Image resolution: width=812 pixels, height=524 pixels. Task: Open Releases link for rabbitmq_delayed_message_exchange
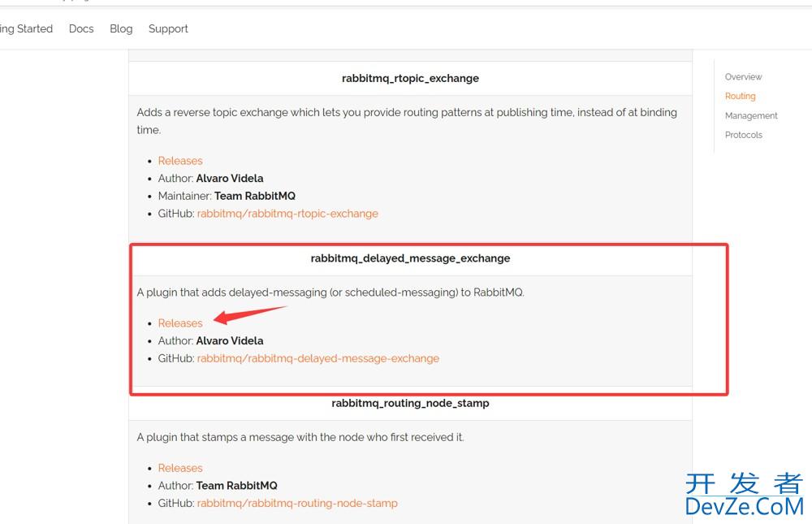[180, 323]
